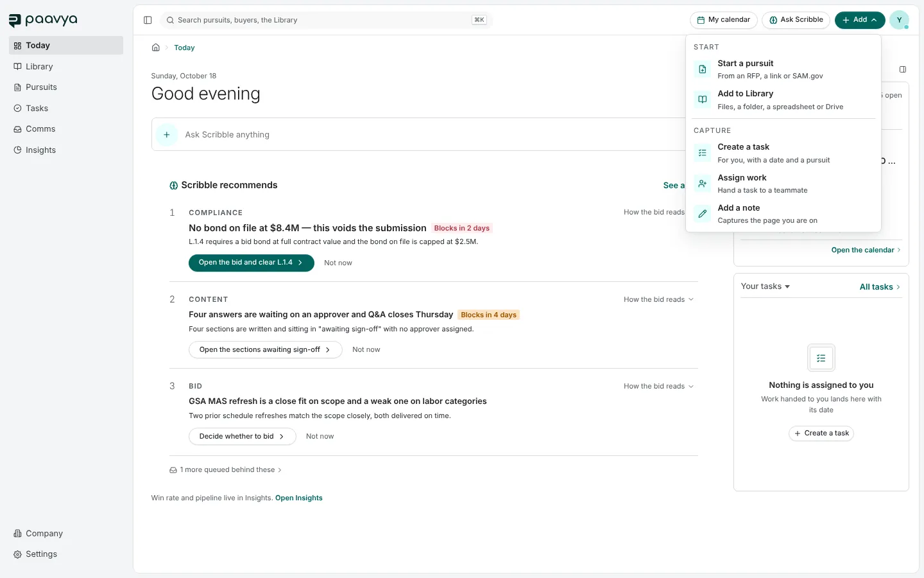924x578 pixels.
Task: Open the user avatar Y
Action: (x=899, y=20)
